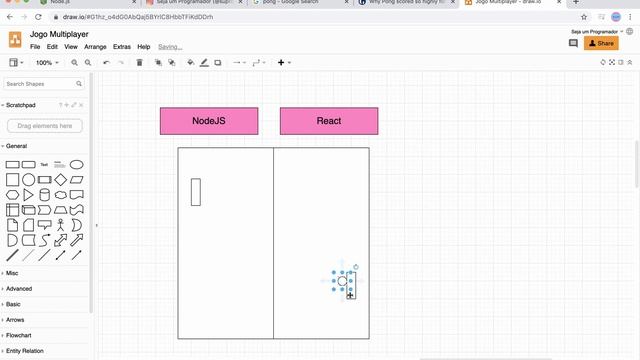This screenshot has width=640, height=360.
Task: Pick the circle shape from General
Action: click(x=29, y=180)
